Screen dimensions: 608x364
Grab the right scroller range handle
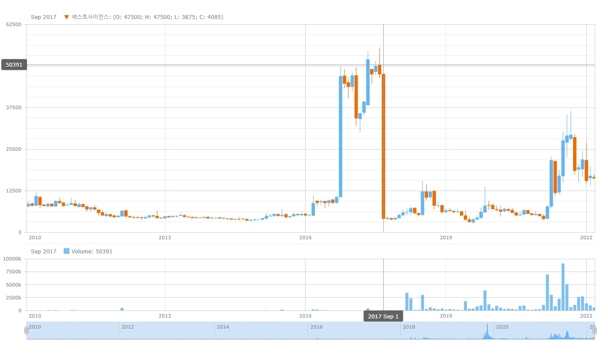click(x=594, y=330)
